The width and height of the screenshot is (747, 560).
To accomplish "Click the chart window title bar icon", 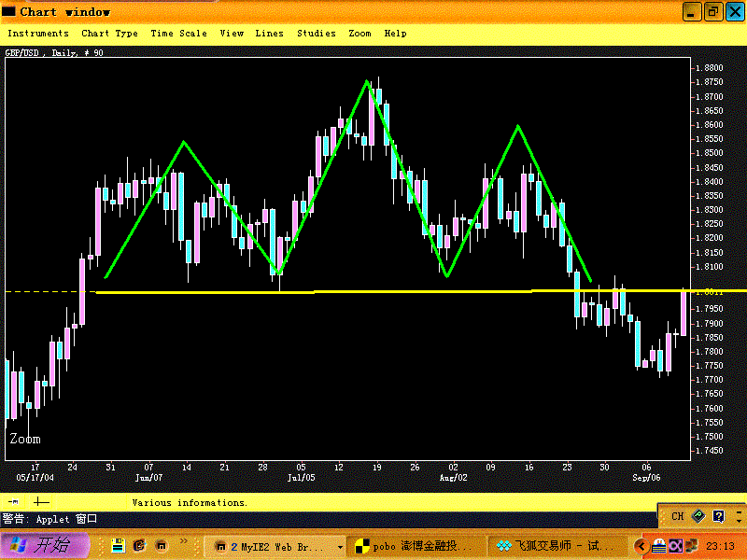I will pyautogui.click(x=8, y=11).
